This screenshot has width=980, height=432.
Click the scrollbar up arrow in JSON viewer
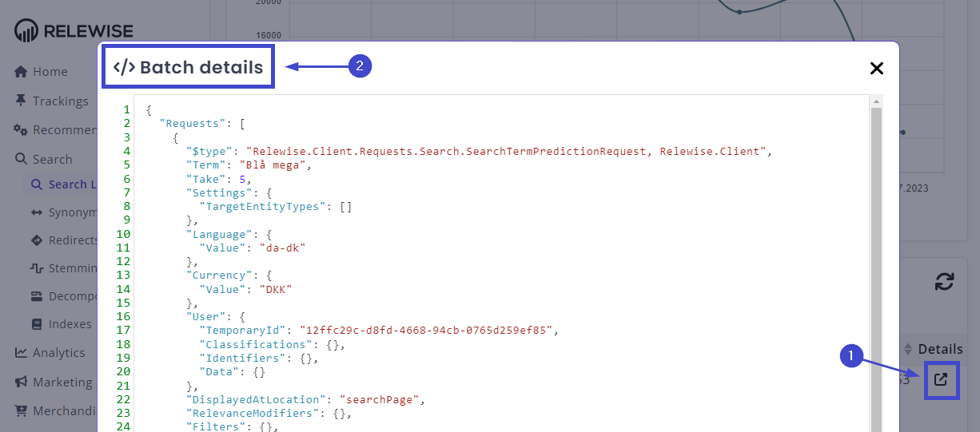pyautogui.click(x=876, y=101)
